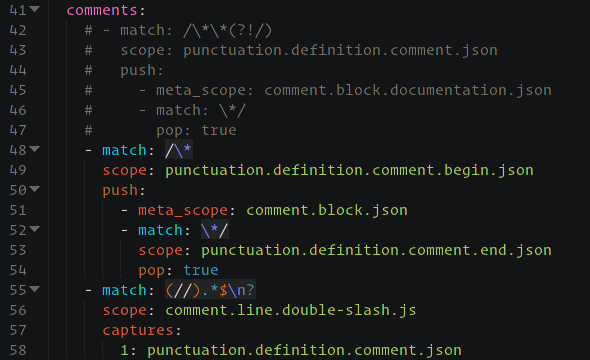The height and width of the screenshot is (360, 590).
Task: Click the 'match' key on line 48
Action: (124, 150)
